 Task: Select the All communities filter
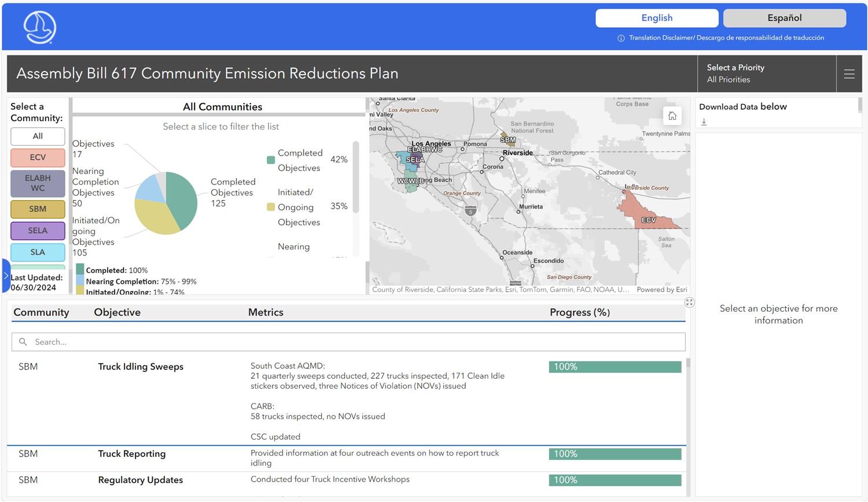[38, 136]
